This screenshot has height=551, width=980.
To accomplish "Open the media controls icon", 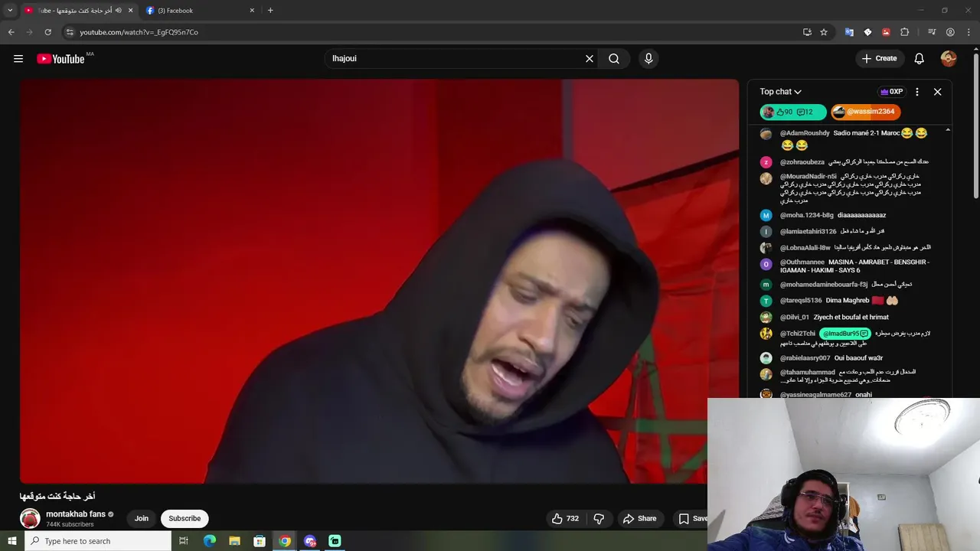I will [932, 32].
